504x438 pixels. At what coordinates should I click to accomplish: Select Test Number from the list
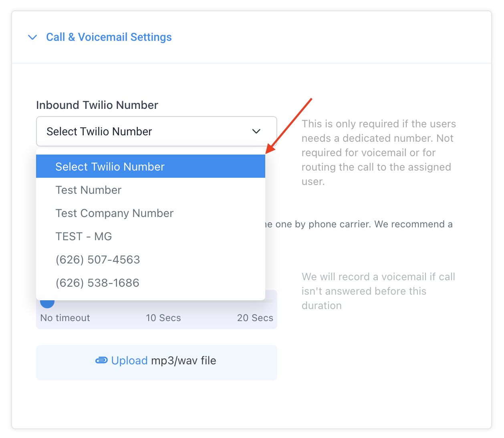tap(151, 190)
